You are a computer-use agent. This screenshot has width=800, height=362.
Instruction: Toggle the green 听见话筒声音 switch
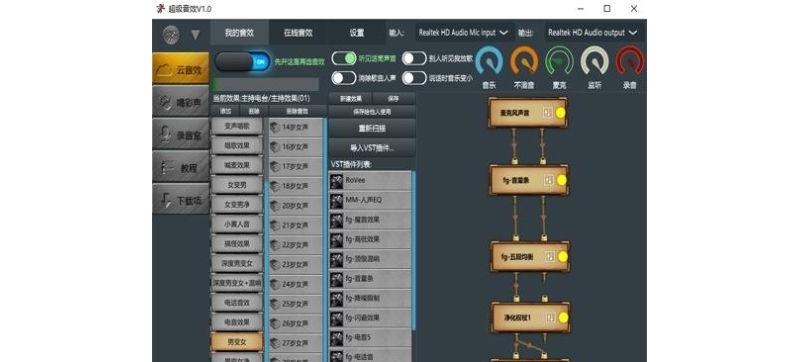(x=343, y=58)
